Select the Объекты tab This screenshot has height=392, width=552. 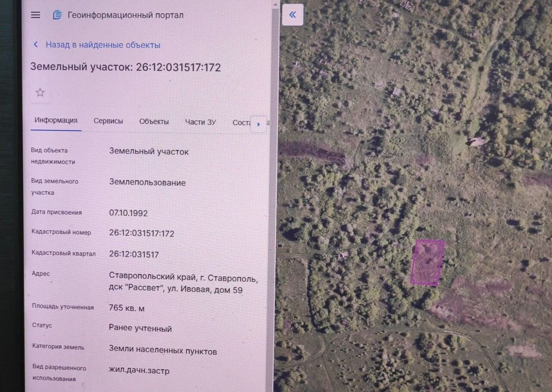pyautogui.click(x=154, y=122)
